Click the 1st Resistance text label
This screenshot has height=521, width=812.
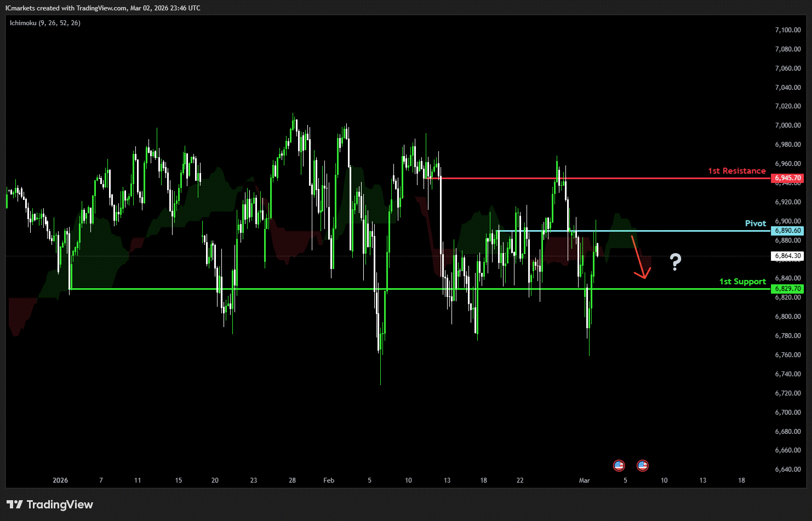tap(736, 171)
